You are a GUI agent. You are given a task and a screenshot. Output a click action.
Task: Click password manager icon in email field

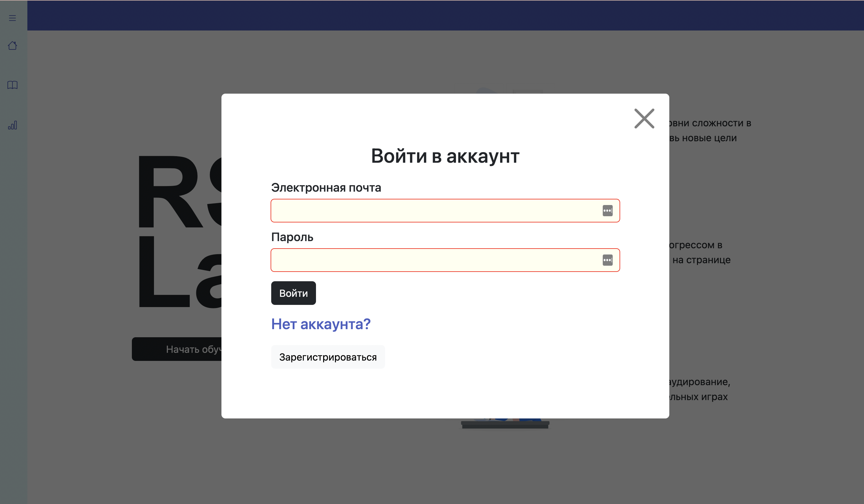coord(607,211)
